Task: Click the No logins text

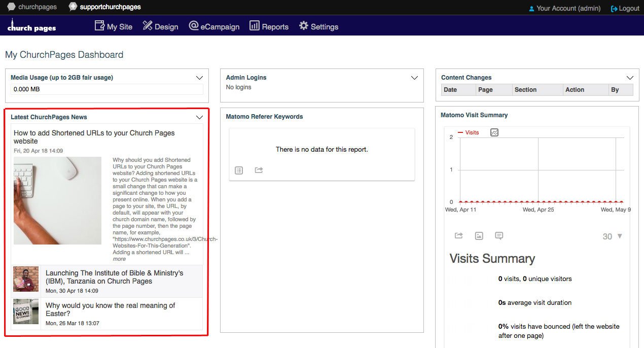Action: click(238, 87)
